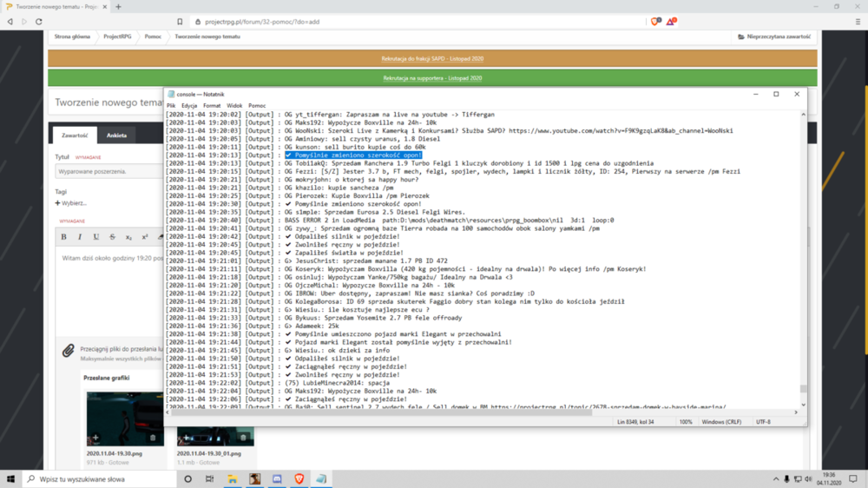Open the Plik menu in Notatnik
This screenshot has width=868, height=488.
pyautogui.click(x=171, y=106)
